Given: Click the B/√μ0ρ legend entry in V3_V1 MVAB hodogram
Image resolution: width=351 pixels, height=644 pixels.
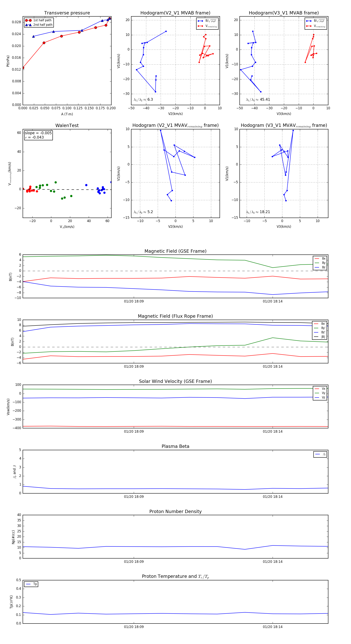Looking at the screenshot, I should pos(316,21).
